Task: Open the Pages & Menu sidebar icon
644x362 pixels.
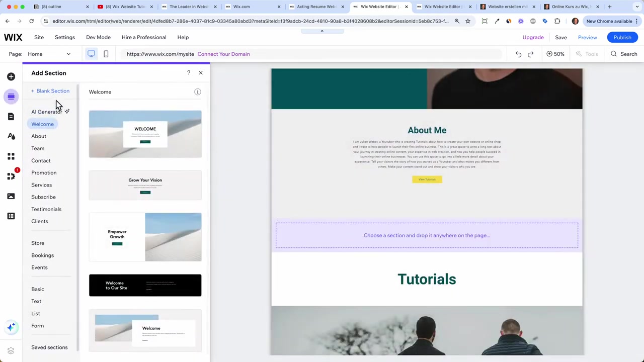Action: click(11, 117)
